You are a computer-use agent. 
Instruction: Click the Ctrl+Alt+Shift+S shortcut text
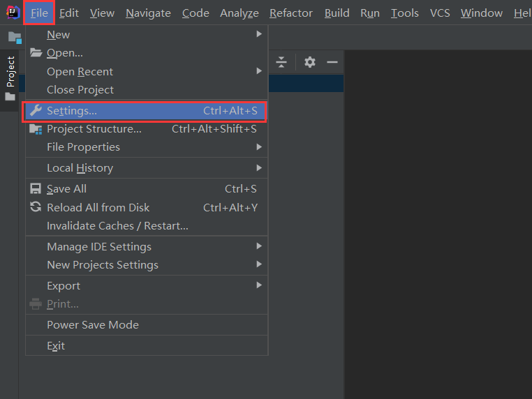(x=214, y=129)
